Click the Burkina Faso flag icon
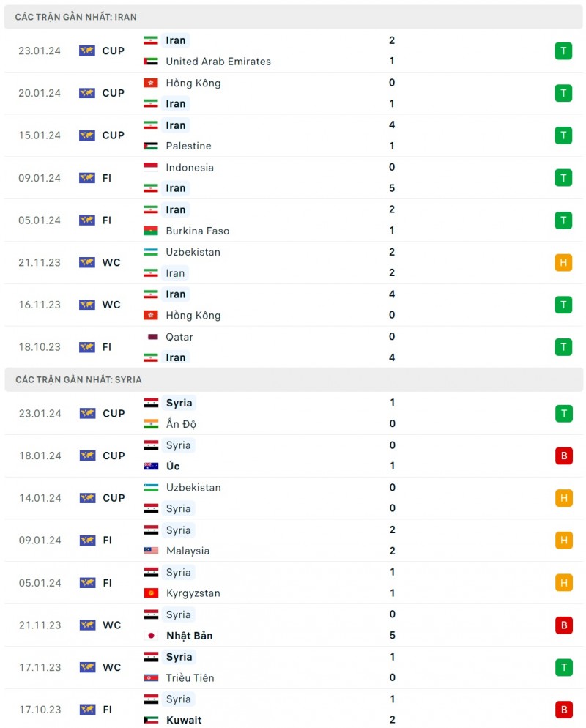 pyautogui.click(x=151, y=231)
